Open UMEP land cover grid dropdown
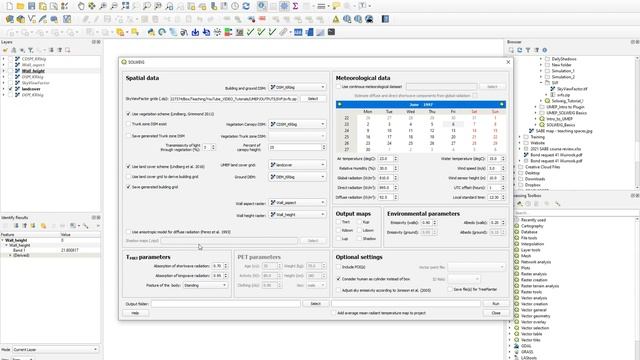The height and width of the screenshot is (360, 640). [297, 164]
